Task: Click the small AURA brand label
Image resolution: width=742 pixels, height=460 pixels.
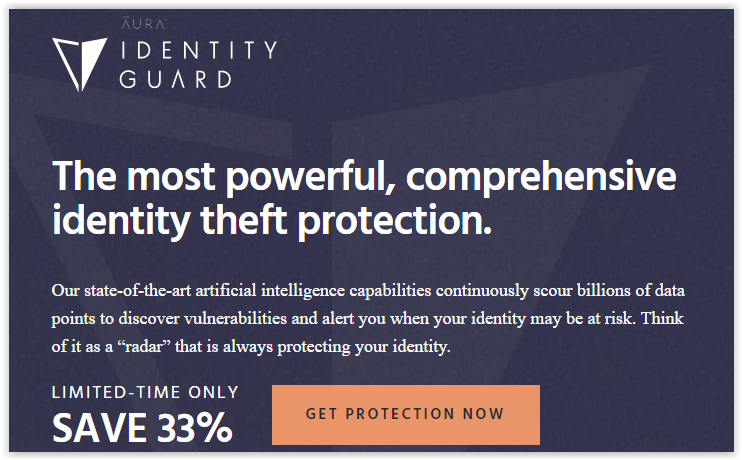Action: (x=144, y=23)
